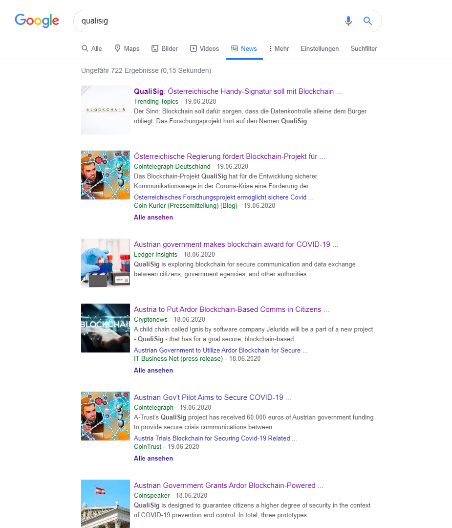Open QualiSig Österreichische Handy-Signatur headline

[x=237, y=91]
